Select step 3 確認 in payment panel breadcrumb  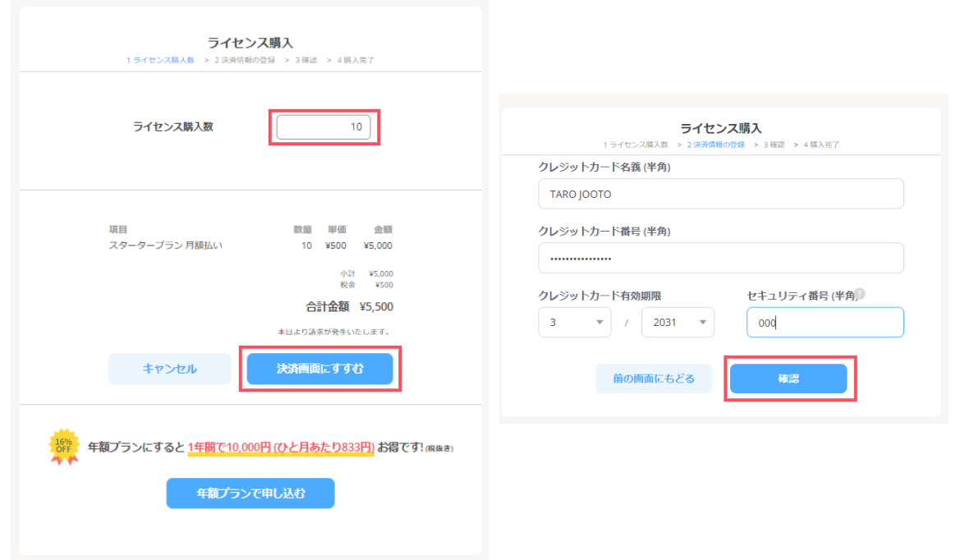[x=774, y=145]
